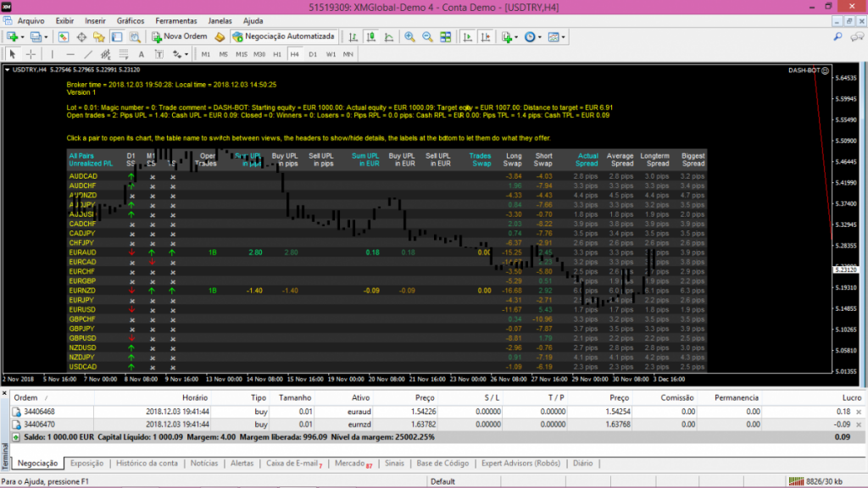Click the USDTRY,H4 chart triangle expander

pos(7,69)
